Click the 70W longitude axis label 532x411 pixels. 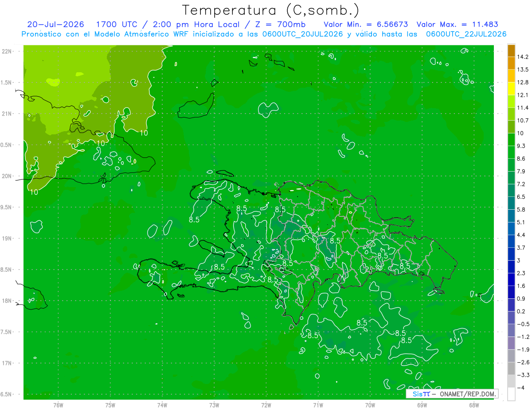click(370, 405)
